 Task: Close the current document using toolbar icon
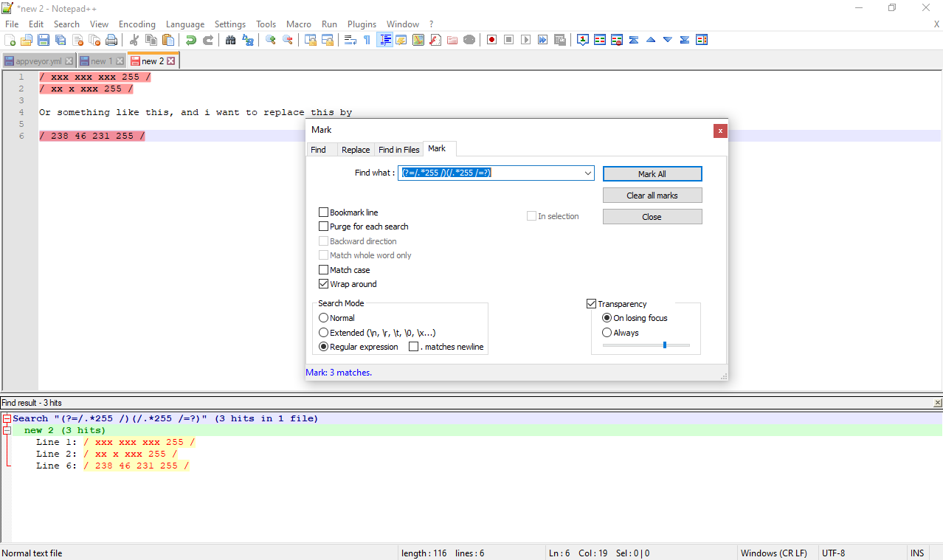click(x=77, y=40)
